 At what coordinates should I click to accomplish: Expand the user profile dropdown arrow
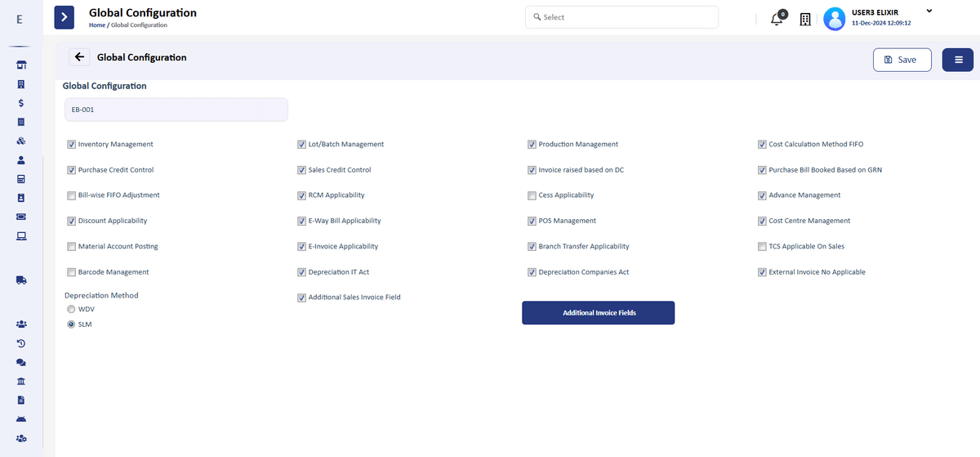[929, 11]
